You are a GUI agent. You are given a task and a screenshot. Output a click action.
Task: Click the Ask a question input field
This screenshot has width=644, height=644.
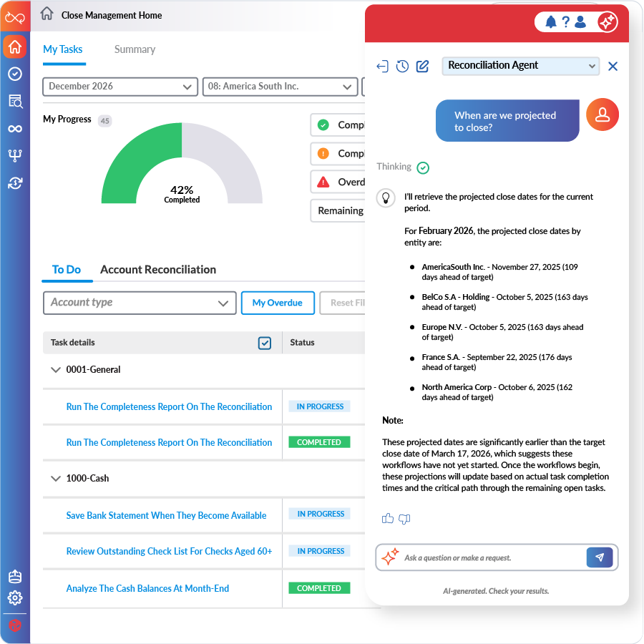point(492,557)
